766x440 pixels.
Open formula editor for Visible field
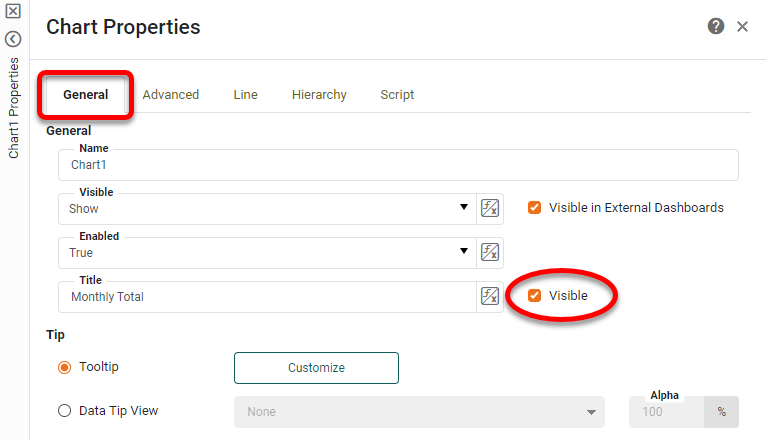[x=490, y=208]
